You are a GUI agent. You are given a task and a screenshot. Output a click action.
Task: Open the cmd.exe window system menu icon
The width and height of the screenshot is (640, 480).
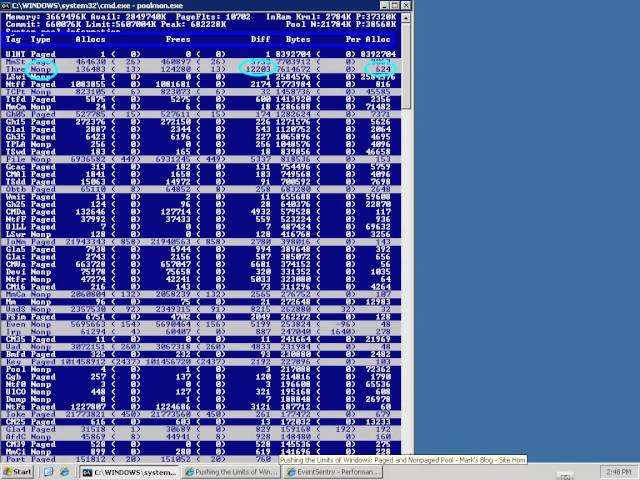6,5
